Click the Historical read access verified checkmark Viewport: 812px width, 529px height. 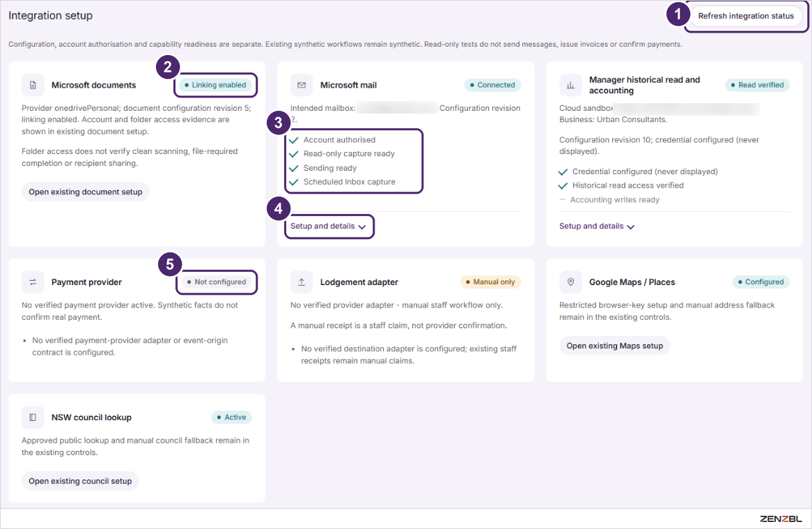[563, 185]
